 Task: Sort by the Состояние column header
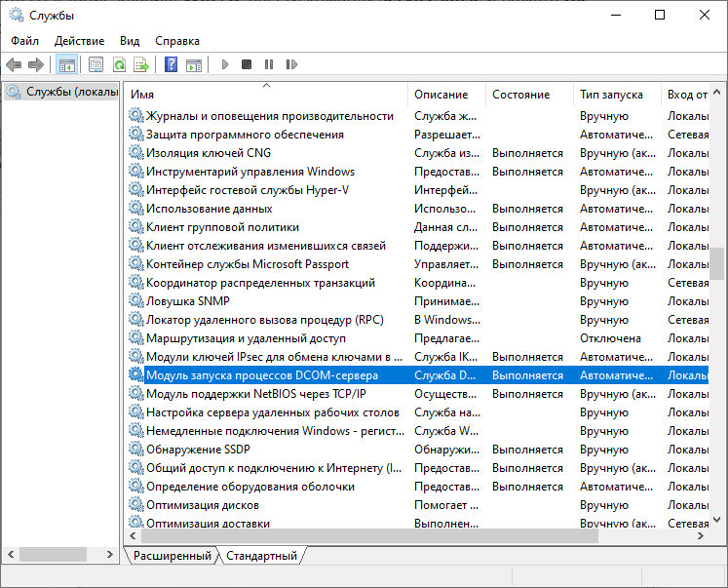click(530, 95)
